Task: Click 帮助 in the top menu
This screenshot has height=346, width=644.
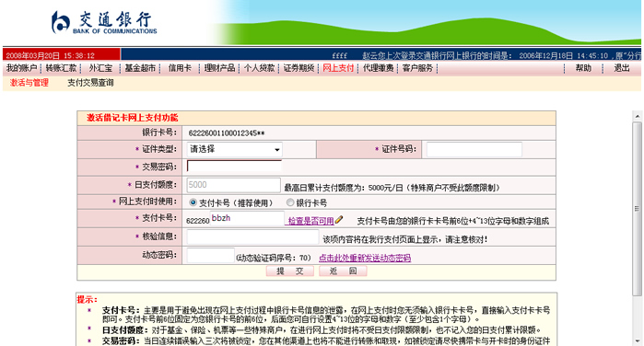Action: [x=583, y=68]
